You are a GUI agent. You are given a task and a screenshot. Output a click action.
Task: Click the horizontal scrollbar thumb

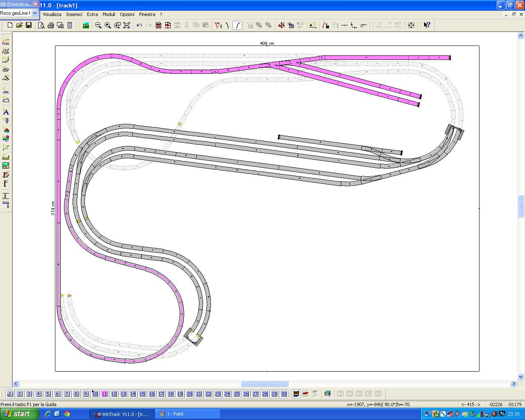pos(265,384)
